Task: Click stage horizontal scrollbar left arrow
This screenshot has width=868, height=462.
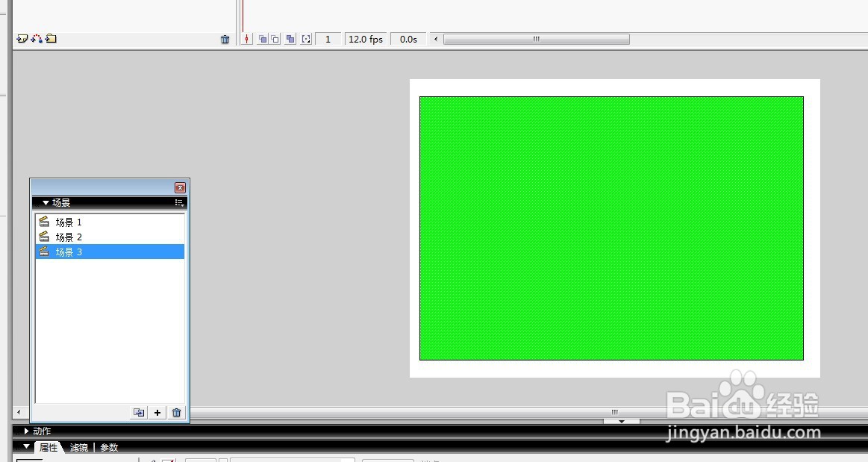Action: pyautogui.click(x=19, y=412)
